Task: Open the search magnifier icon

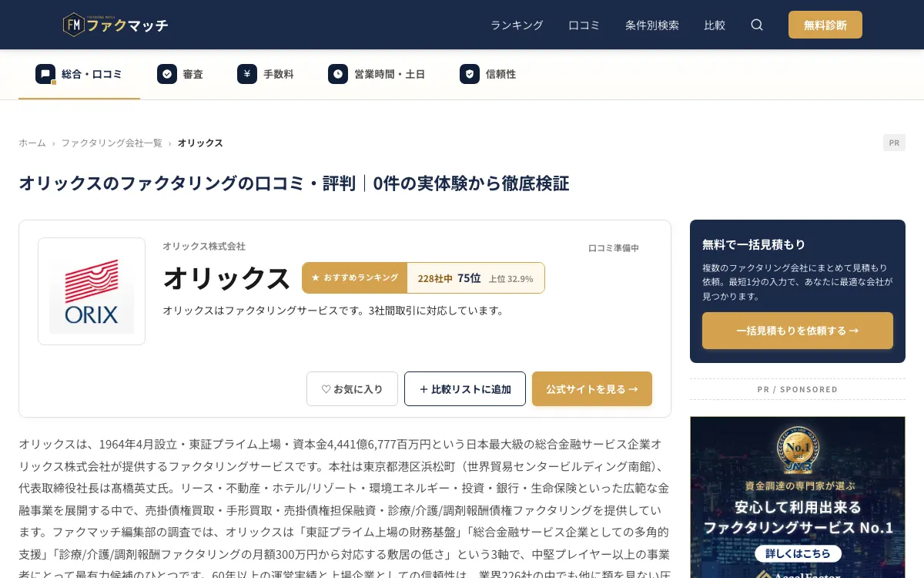Action: coord(757,25)
